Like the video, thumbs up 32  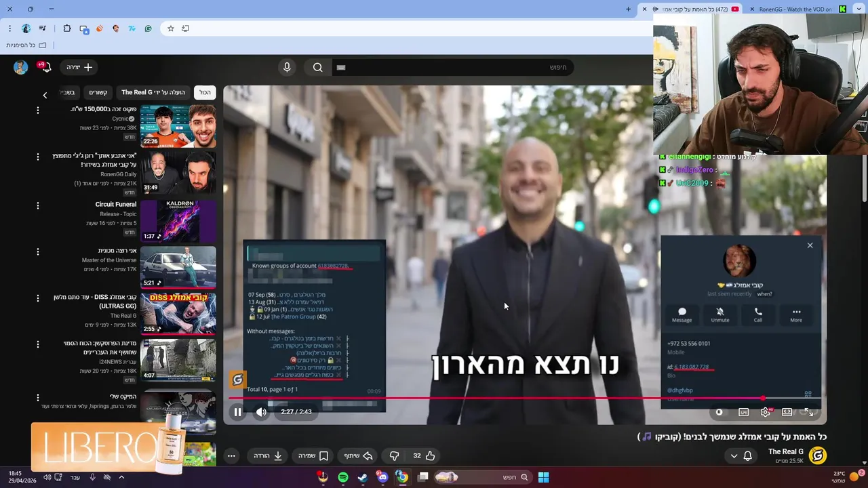(x=424, y=455)
